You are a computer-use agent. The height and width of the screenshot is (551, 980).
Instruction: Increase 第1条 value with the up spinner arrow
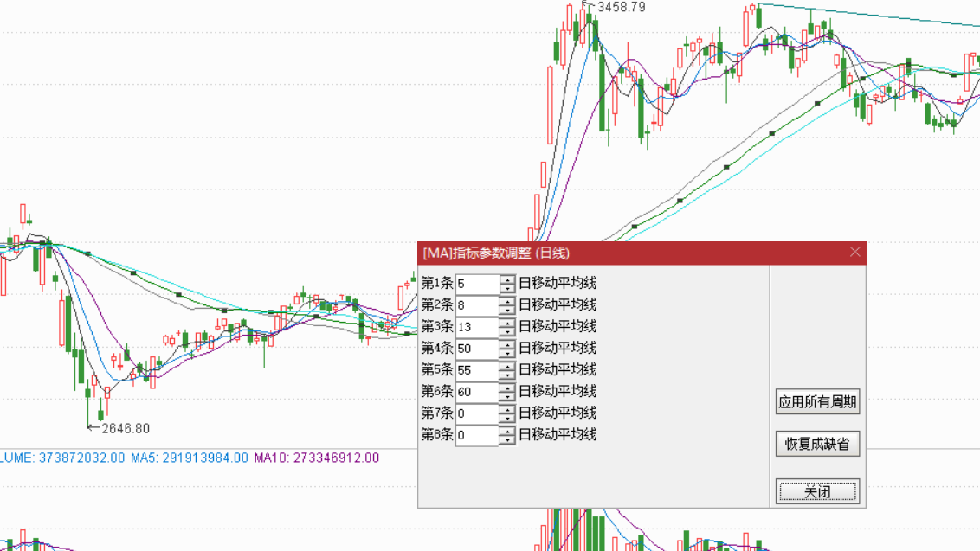506,279
